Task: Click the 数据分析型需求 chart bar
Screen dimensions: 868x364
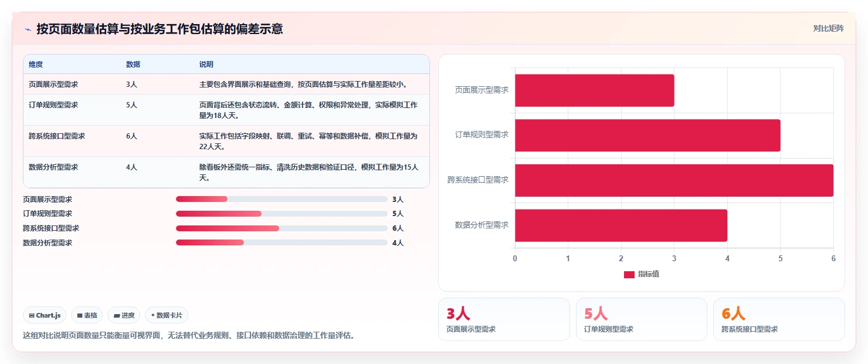Action: pos(621,225)
